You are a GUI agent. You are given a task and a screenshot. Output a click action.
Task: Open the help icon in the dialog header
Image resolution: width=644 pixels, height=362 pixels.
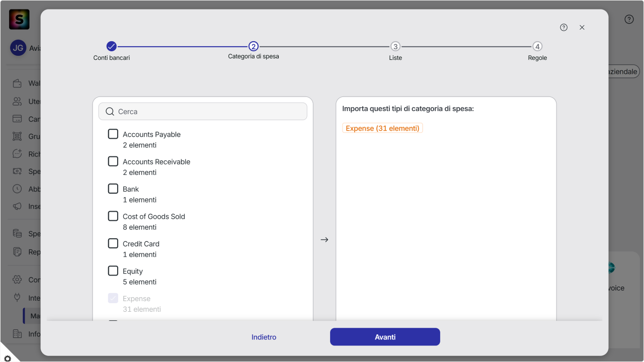coord(563,28)
